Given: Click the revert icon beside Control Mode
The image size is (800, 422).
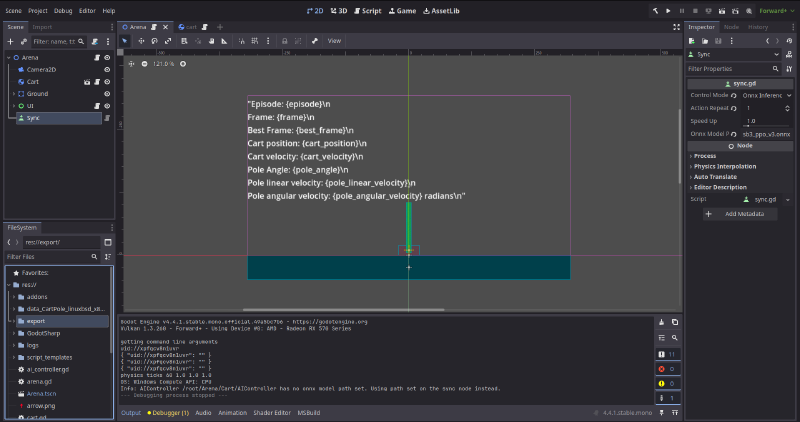Looking at the screenshot, I should coord(734,95).
